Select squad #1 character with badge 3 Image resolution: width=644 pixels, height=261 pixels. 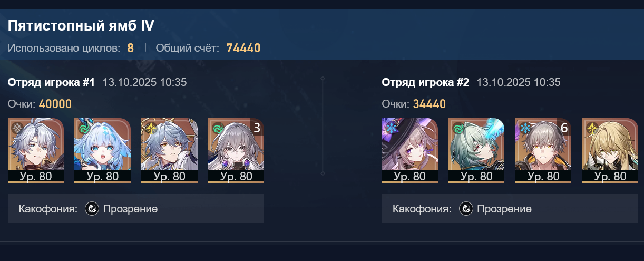[236, 150]
